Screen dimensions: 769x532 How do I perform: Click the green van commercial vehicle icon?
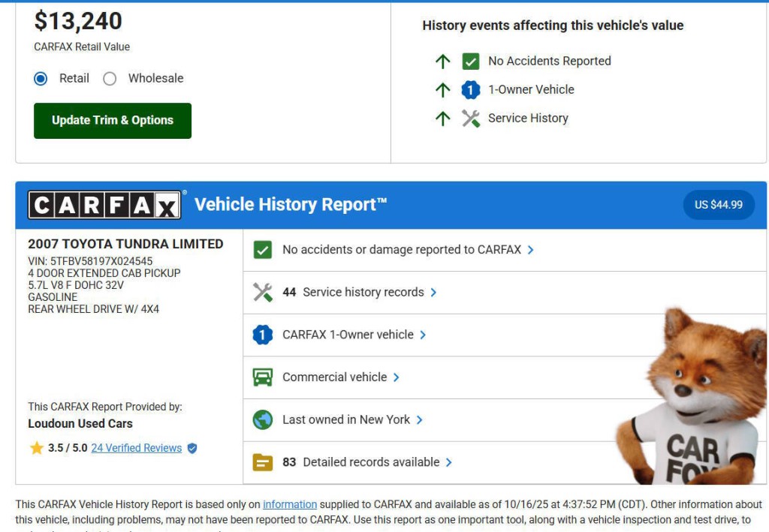262,377
